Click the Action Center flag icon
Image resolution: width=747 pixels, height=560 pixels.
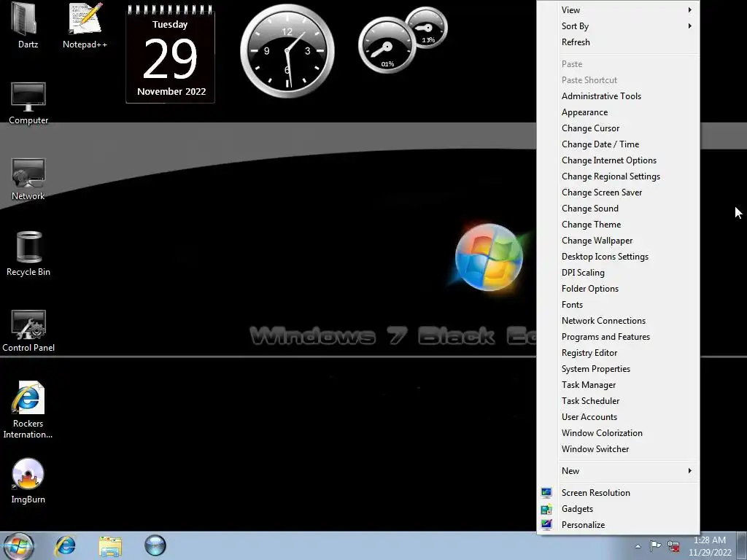[x=656, y=545]
